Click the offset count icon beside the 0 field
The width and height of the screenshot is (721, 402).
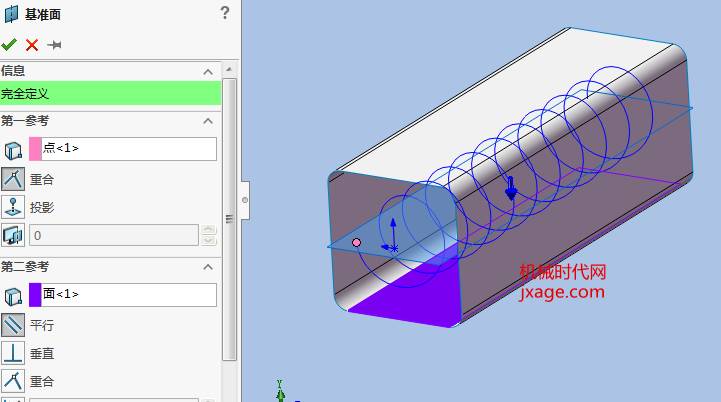[x=13, y=235]
